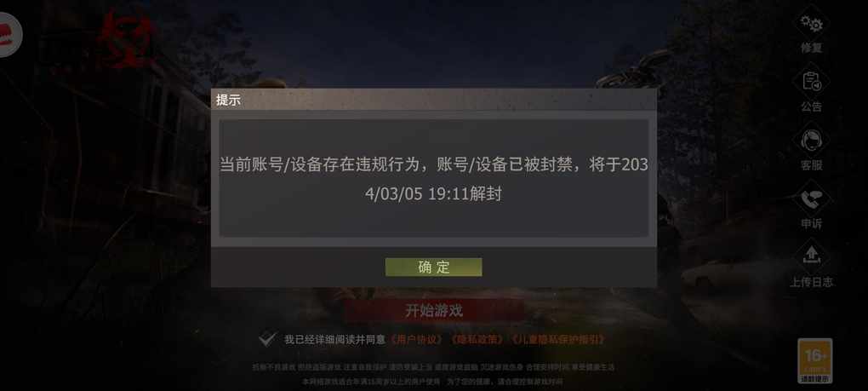Tap the 我已经详细阅读并同意 agreement text
The height and width of the screenshot is (391, 868).
[334, 340]
